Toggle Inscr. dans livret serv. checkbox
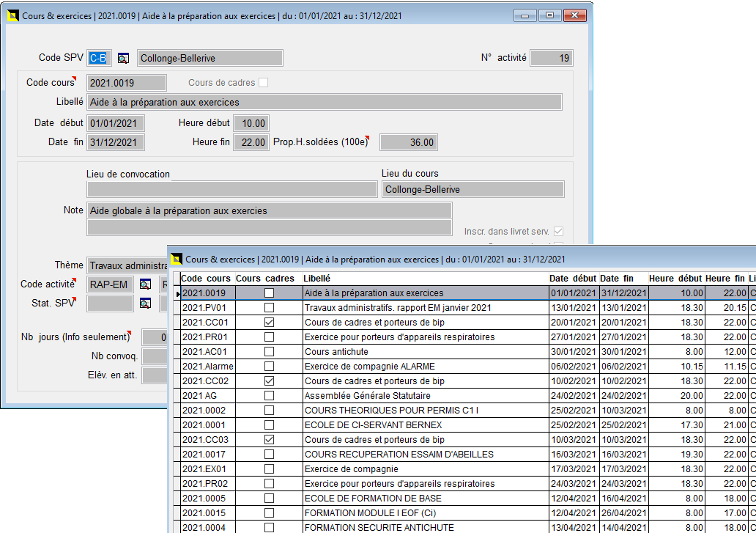756x533 pixels. click(558, 230)
